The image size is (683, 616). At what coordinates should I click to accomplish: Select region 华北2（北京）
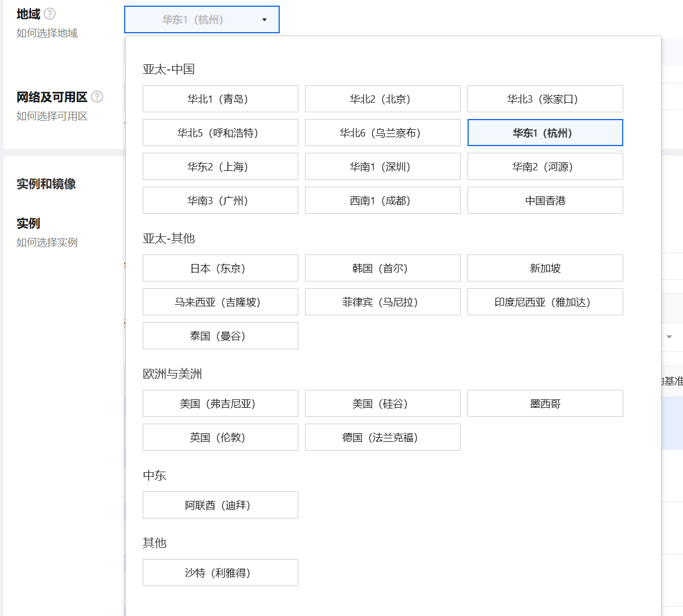382,99
